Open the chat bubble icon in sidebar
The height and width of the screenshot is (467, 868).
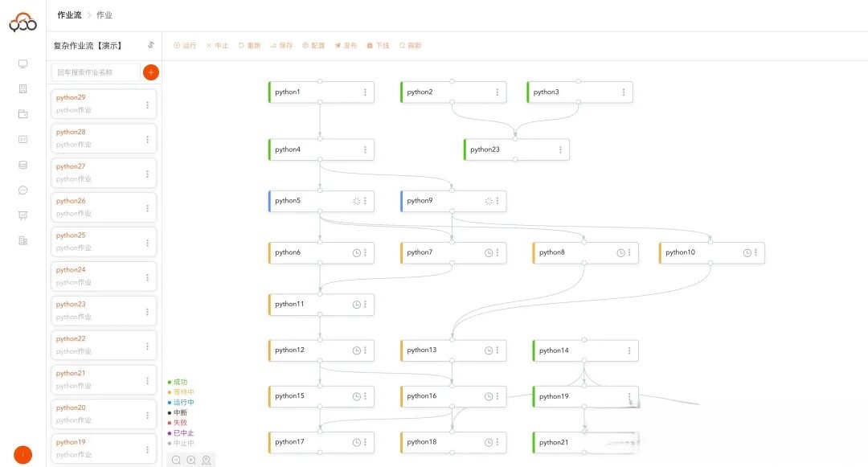(23, 190)
